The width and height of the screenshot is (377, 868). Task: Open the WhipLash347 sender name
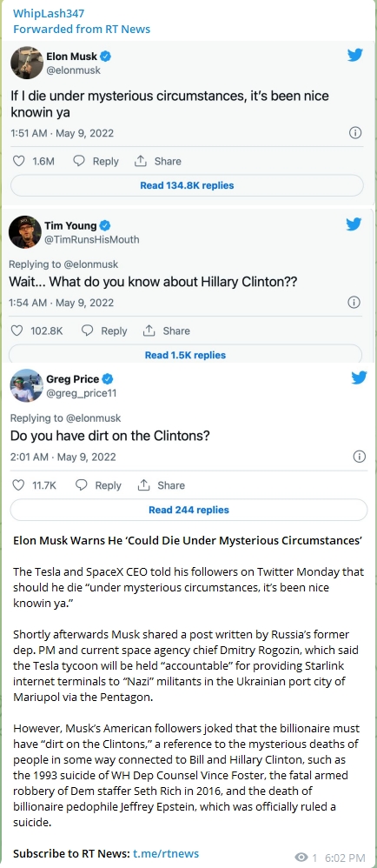coord(49,13)
